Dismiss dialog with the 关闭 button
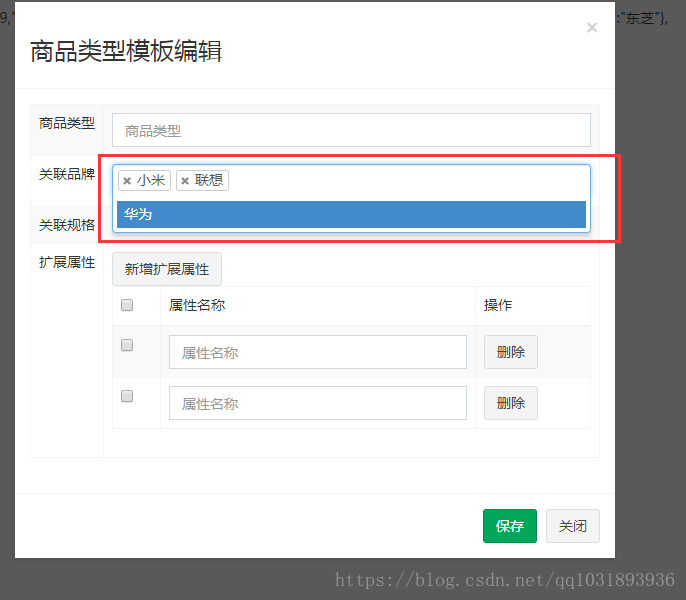 click(573, 526)
